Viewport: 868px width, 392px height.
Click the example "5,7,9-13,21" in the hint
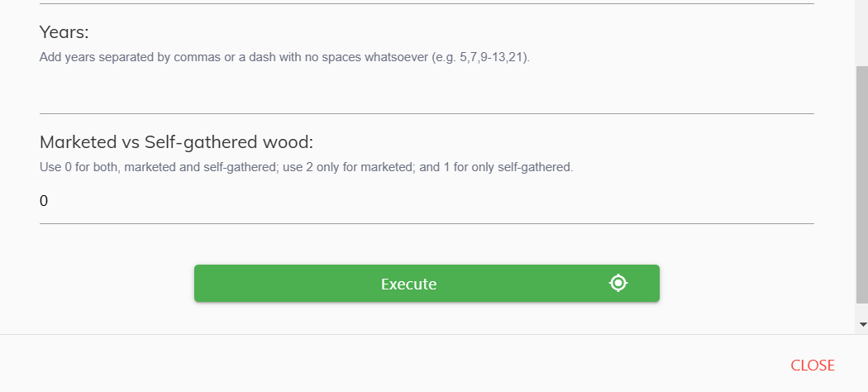tap(492, 58)
